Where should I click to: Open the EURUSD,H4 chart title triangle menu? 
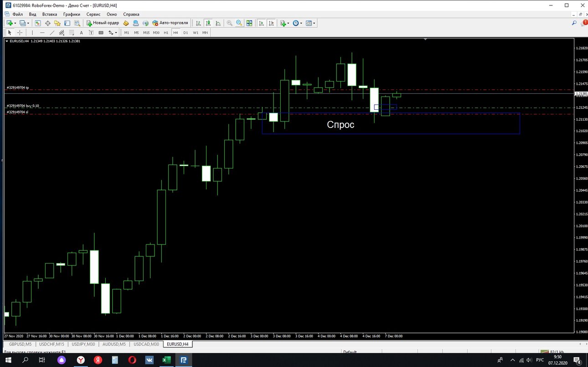coord(6,41)
